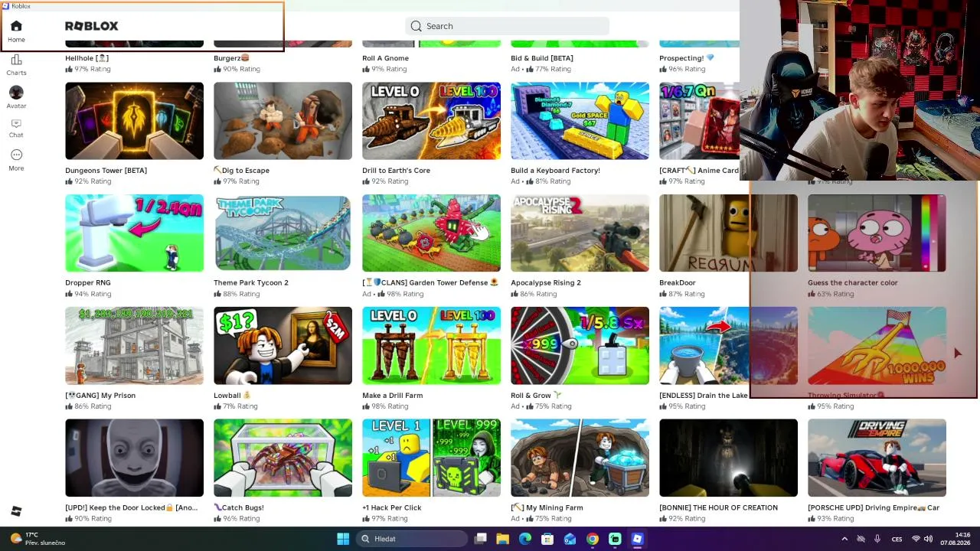Open My Mining Farm game thumbnail
The height and width of the screenshot is (551, 980).
pos(580,458)
